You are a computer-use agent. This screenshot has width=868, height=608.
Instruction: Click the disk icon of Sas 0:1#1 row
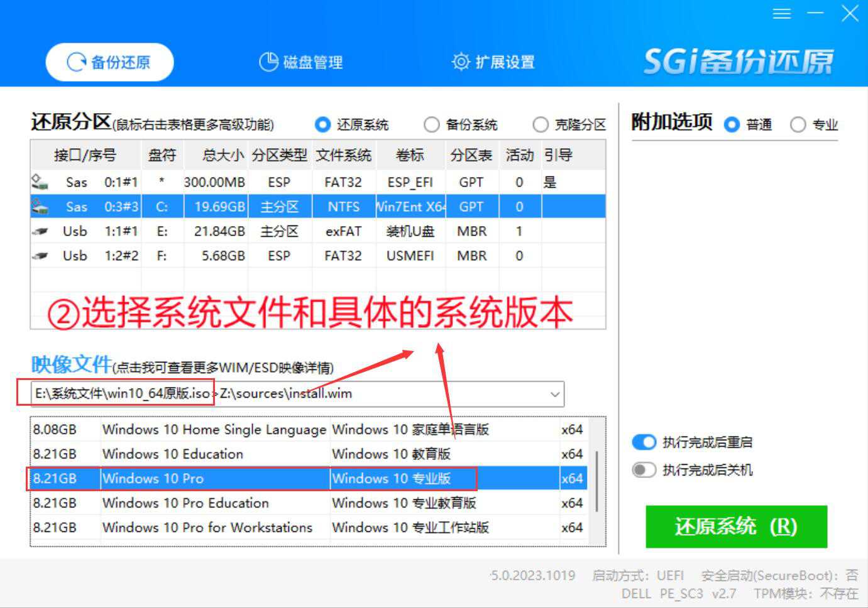coord(40,182)
